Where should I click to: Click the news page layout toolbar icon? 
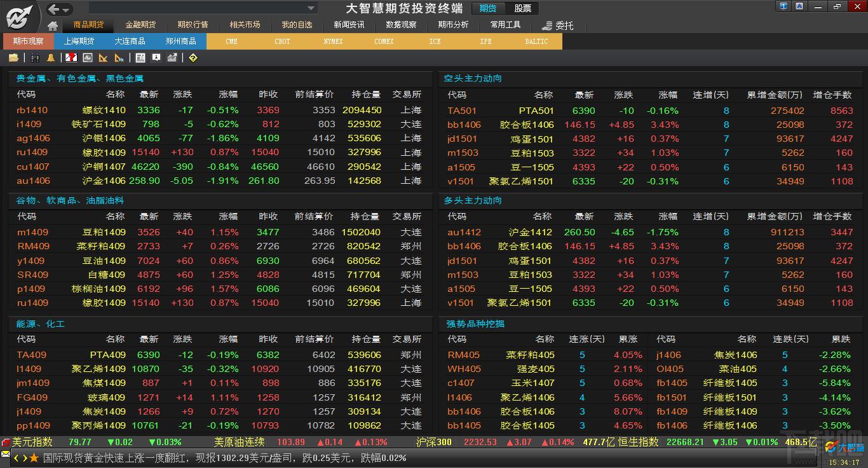[140, 58]
